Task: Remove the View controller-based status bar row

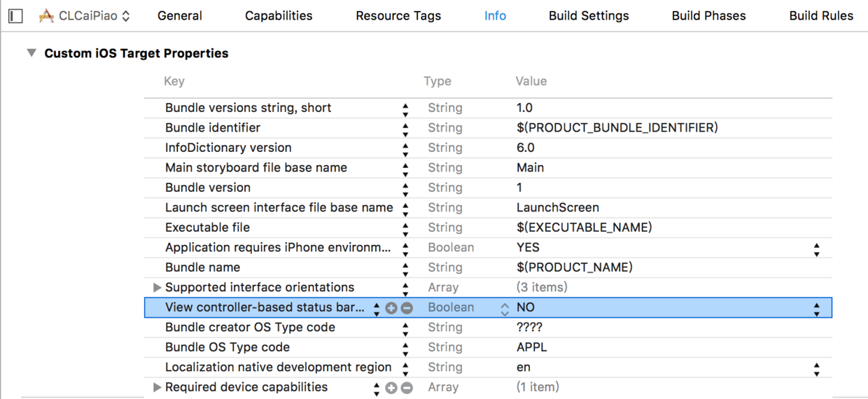Action: click(407, 308)
